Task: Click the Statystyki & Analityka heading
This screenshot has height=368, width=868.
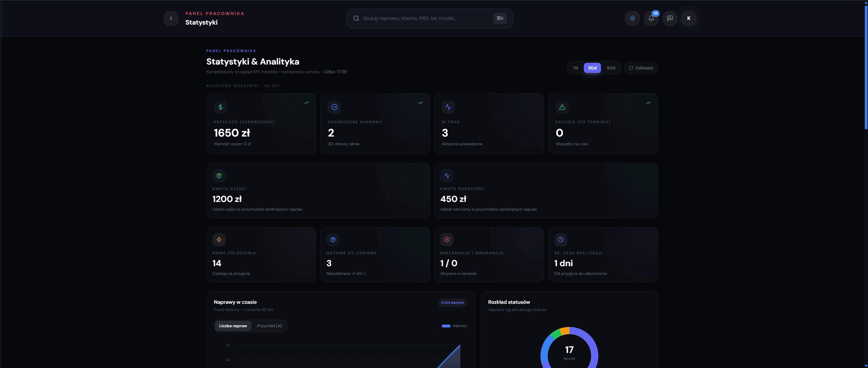Action: (x=253, y=62)
